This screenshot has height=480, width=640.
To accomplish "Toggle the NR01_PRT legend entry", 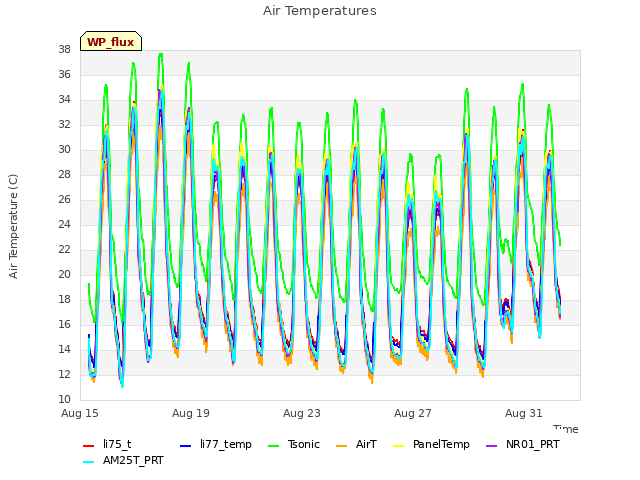I will pos(523,444).
